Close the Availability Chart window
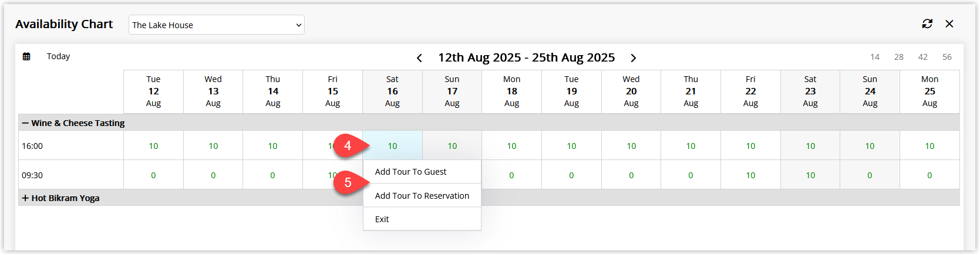The height and width of the screenshot is (255, 980). [x=949, y=24]
